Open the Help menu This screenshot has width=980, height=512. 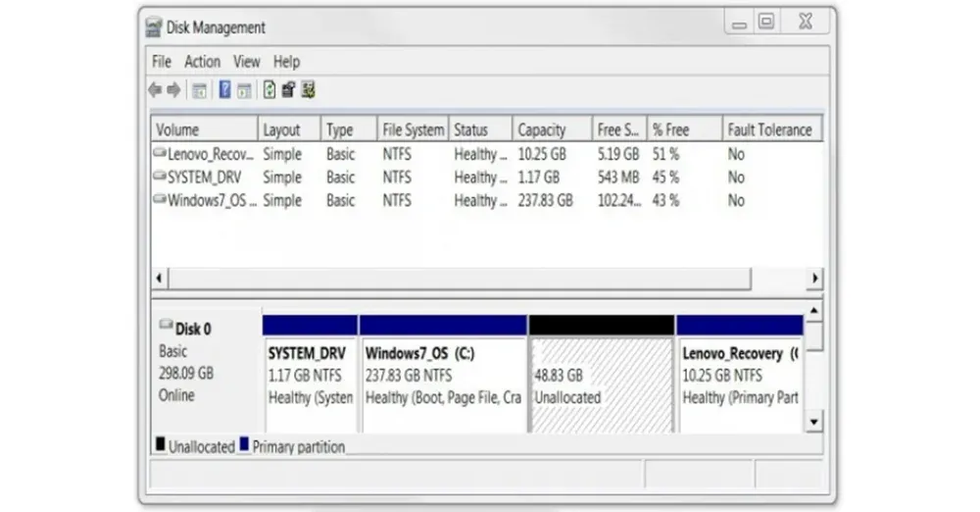tap(286, 62)
